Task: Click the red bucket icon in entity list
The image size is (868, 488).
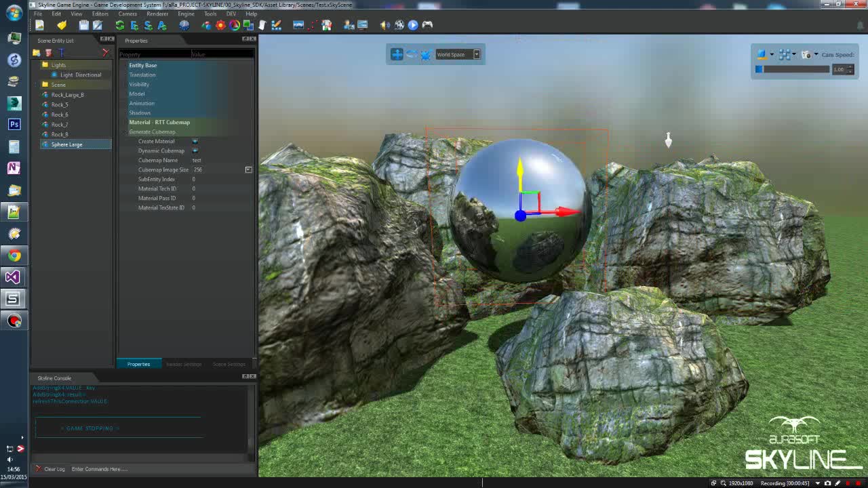Action: click(49, 53)
